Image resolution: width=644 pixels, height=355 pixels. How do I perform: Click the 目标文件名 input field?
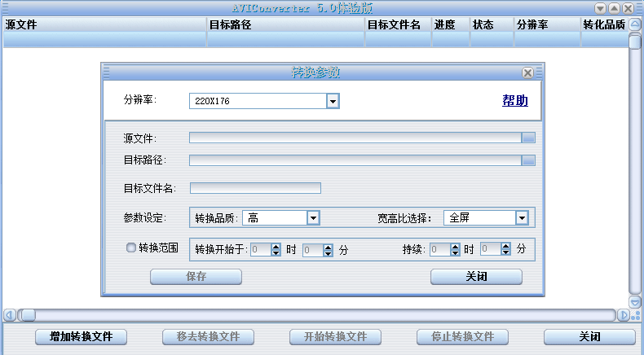255,188
